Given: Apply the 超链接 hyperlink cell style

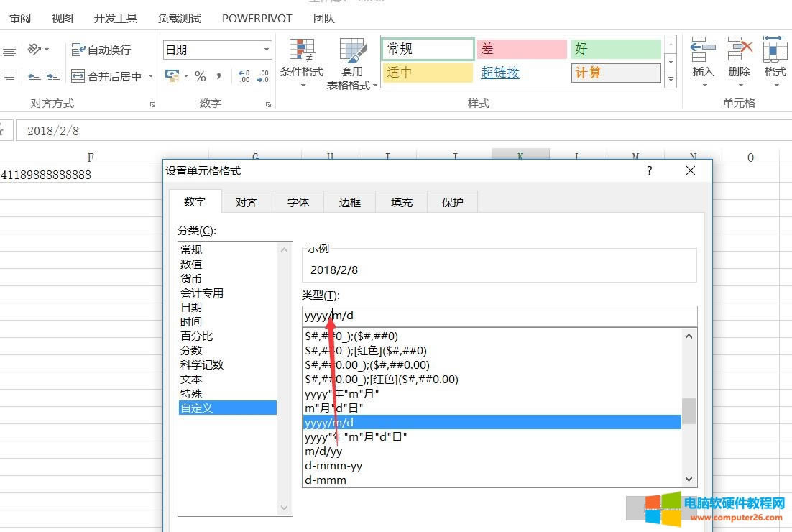Looking at the screenshot, I should 500,72.
